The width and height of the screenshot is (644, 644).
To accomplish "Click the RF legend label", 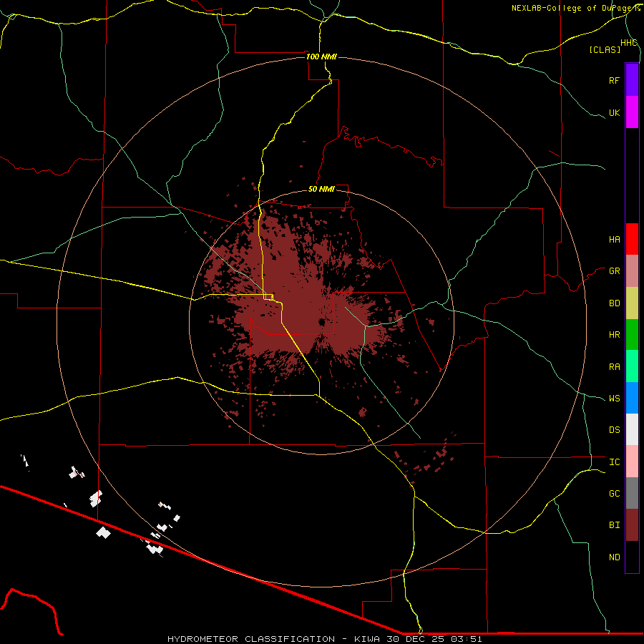I will [614, 80].
